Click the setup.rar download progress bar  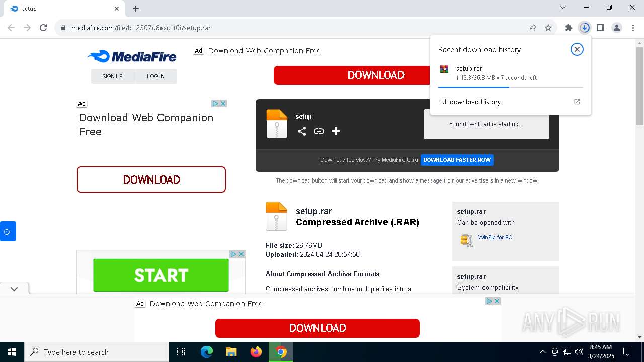point(510,87)
